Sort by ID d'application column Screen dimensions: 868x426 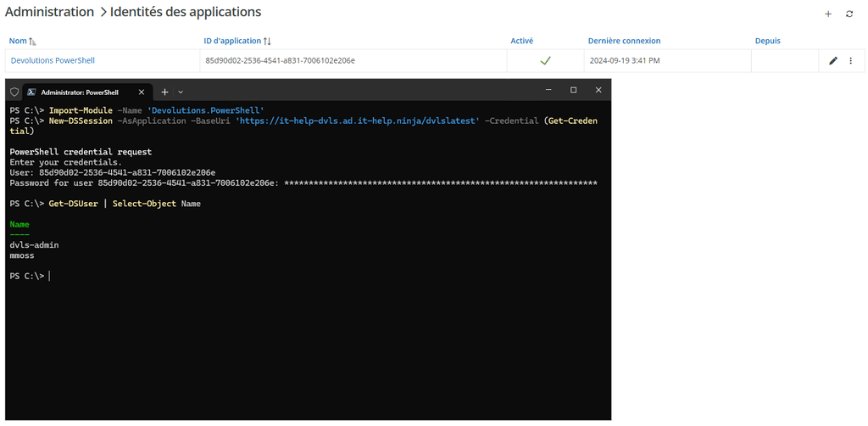click(x=237, y=41)
